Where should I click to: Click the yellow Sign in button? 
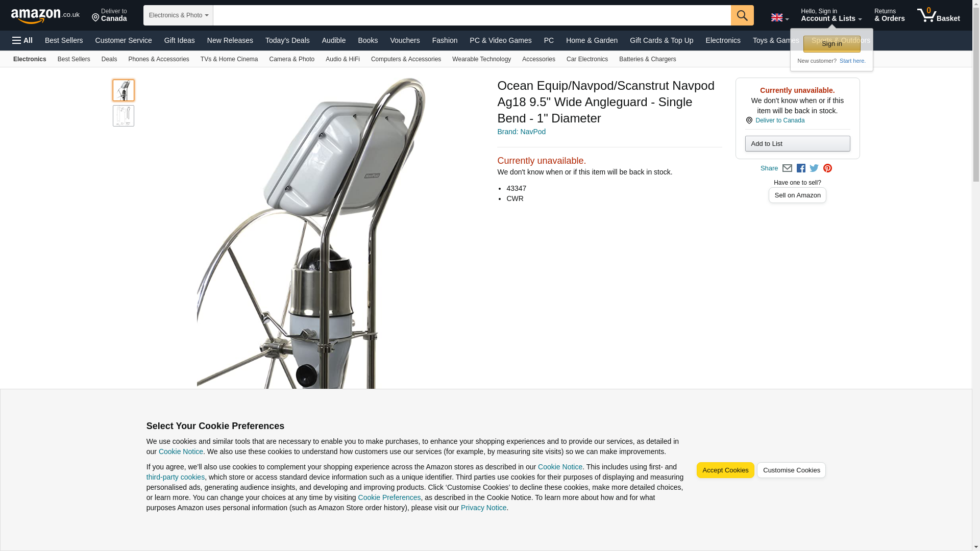(x=831, y=44)
